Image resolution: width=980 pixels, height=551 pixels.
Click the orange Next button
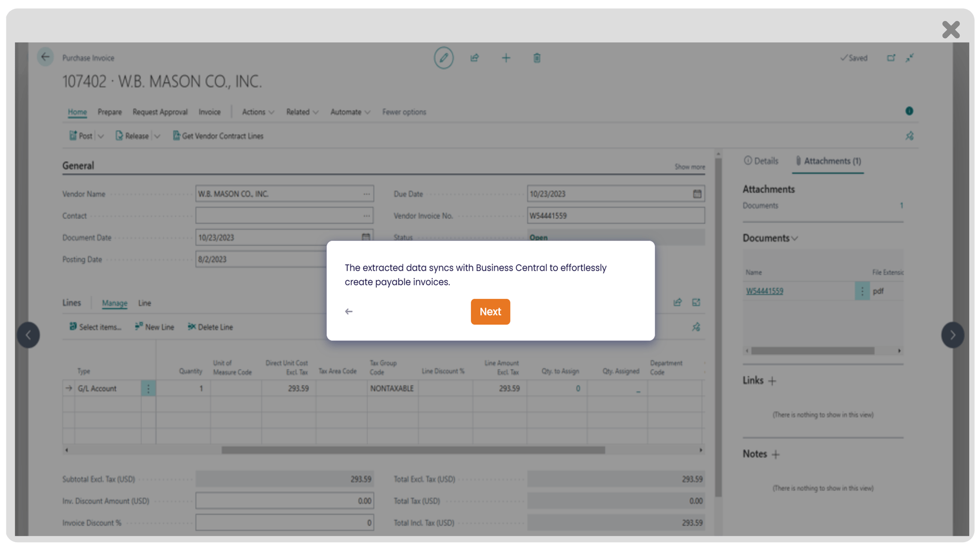click(x=490, y=311)
